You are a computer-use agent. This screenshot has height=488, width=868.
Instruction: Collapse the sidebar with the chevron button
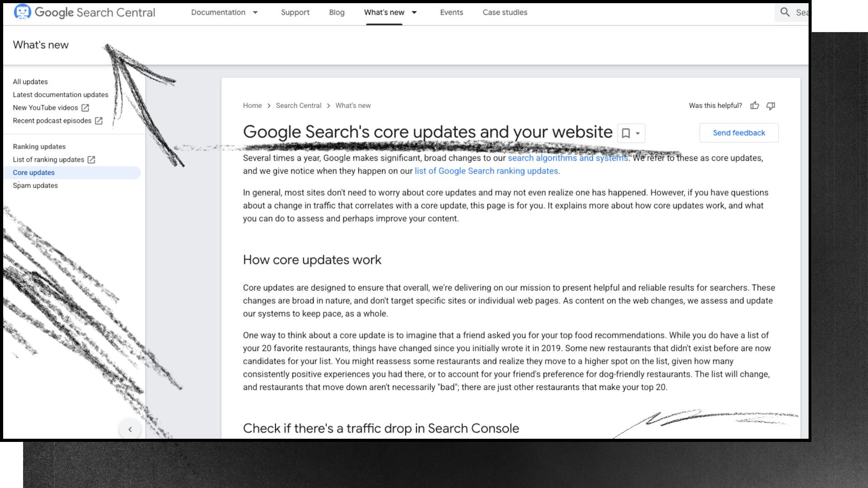(x=130, y=429)
